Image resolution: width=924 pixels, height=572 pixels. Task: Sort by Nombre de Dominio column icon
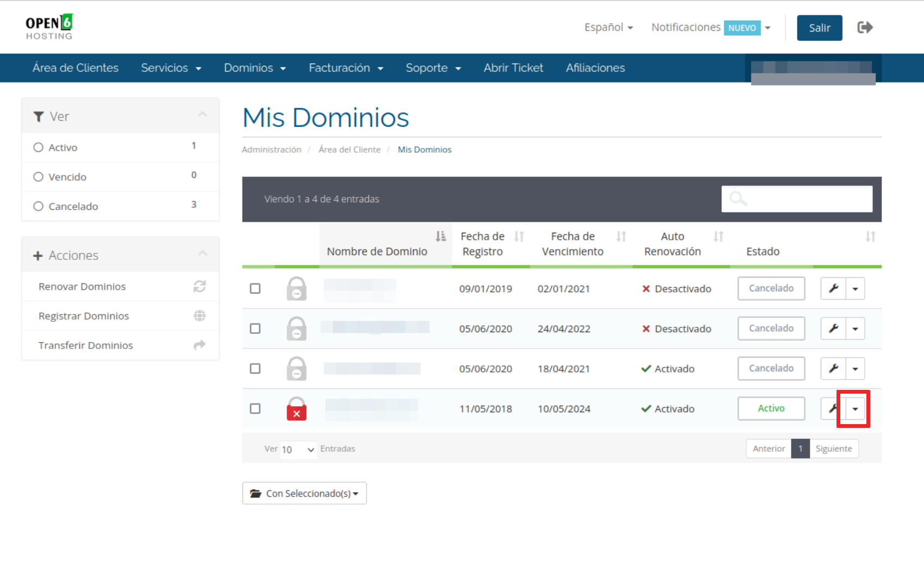440,237
